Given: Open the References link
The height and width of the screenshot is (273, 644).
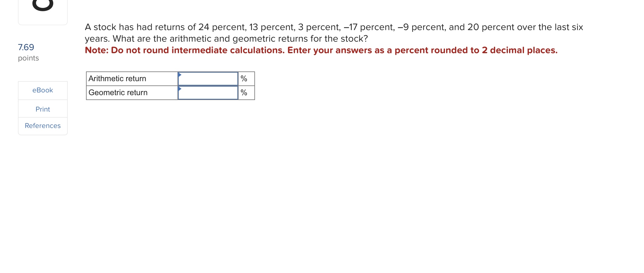Looking at the screenshot, I should 43,126.
